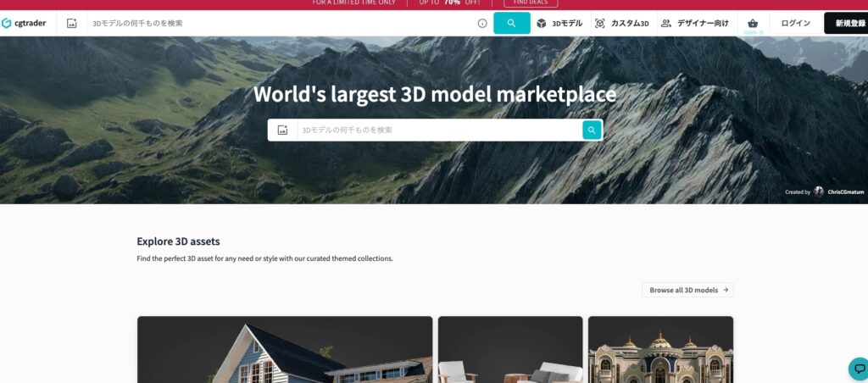Open the shopping cart basket icon
The image size is (868, 383).
(753, 23)
